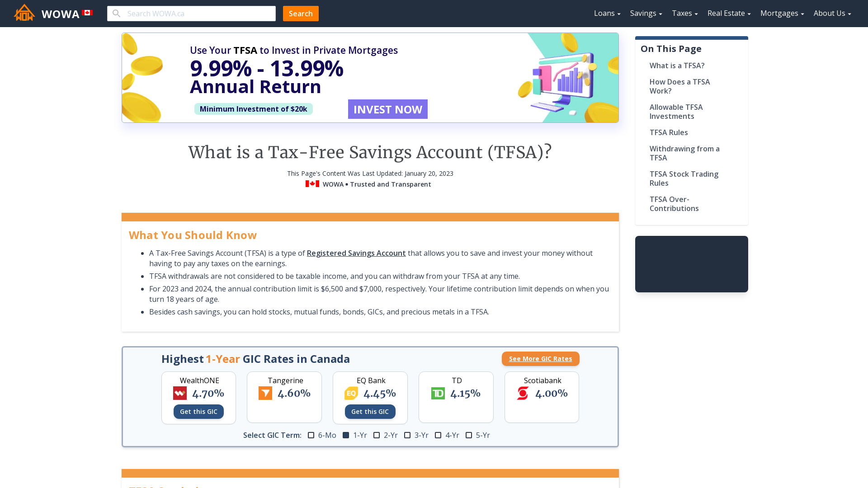Click the TD bank logo icon
The width and height of the screenshot is (868, 488).
[438, 393]
